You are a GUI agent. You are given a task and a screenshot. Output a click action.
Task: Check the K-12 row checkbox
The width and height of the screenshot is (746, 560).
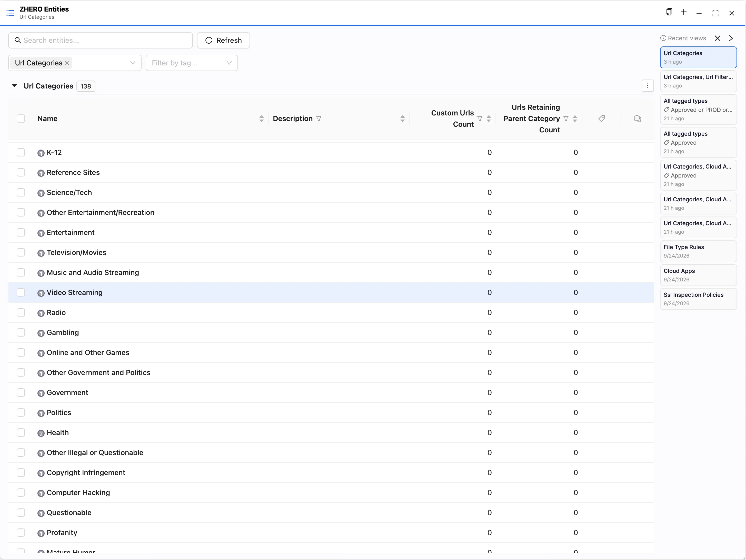pyautogui.click(x=21, y=152)
